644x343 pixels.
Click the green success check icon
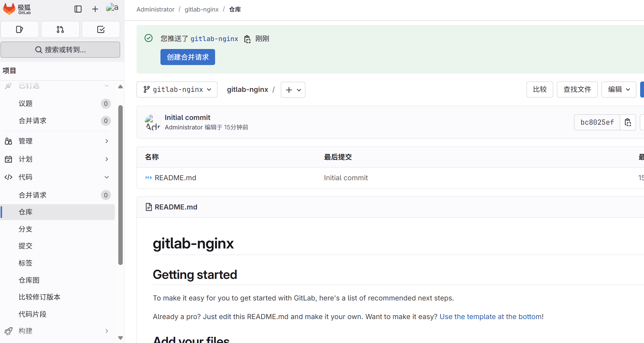[x=148, y=38]
